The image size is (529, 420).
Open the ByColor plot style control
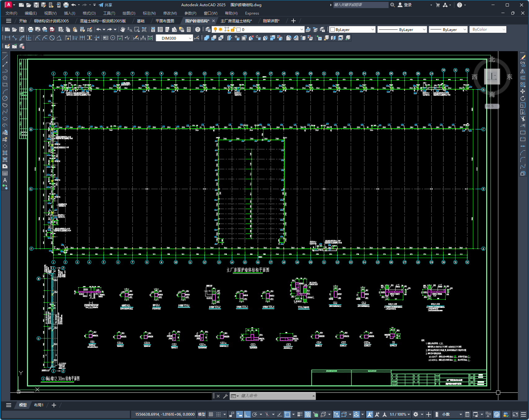(487, 29)
